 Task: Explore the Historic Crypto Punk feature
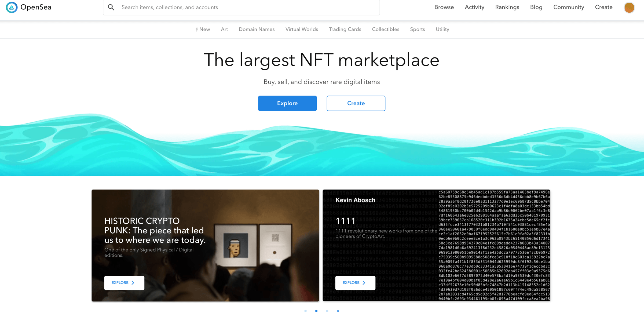[x=124, y=283]
